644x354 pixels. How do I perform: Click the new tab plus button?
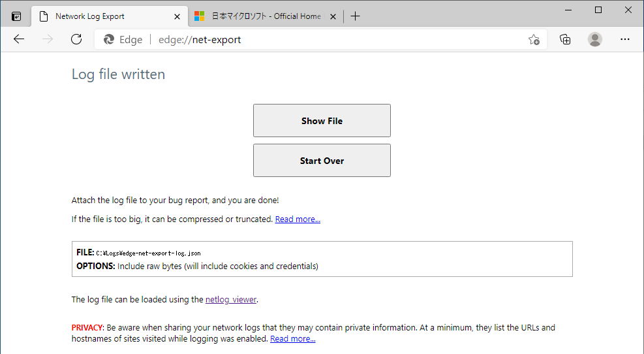355,16
